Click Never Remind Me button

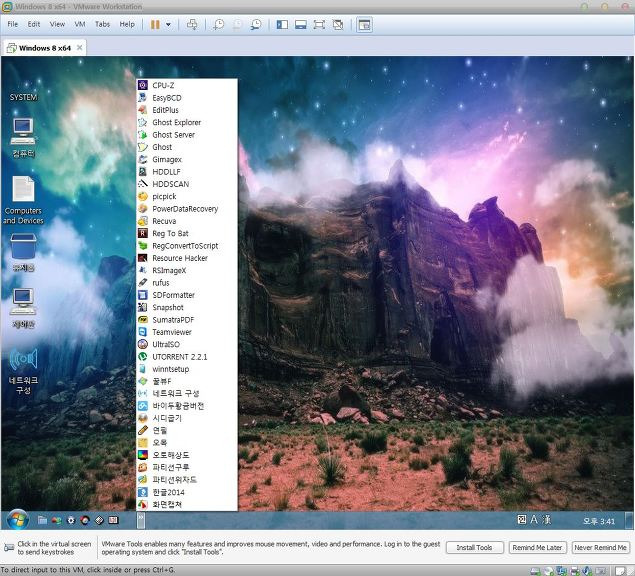point(601,548)
